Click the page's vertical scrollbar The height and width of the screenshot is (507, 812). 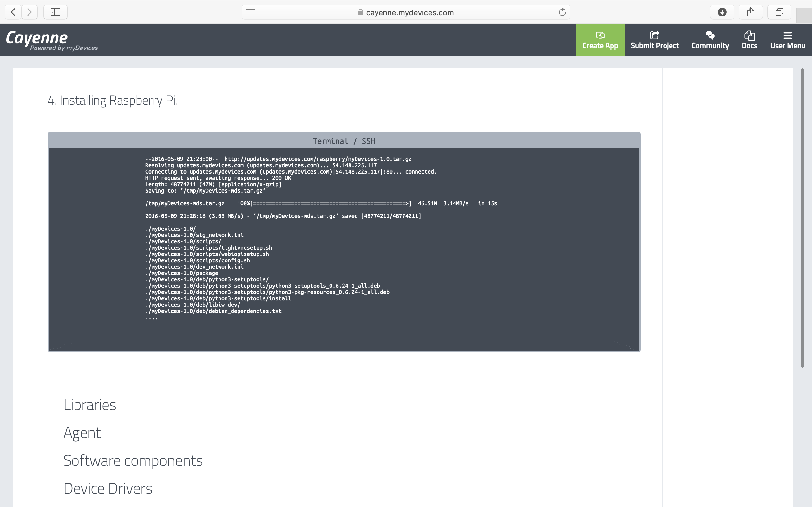click(x=802, y=218)
